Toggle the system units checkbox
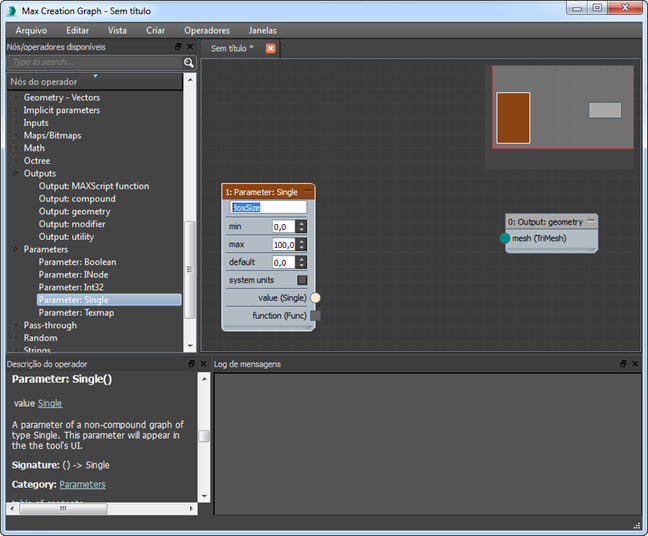 (x=302, y=280)
